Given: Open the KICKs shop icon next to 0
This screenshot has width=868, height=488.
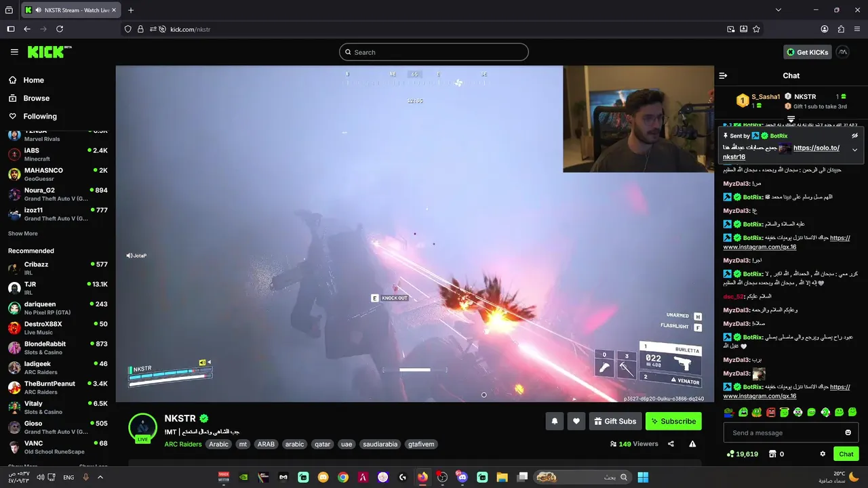Looking at the screenshot, I should 772,454.
